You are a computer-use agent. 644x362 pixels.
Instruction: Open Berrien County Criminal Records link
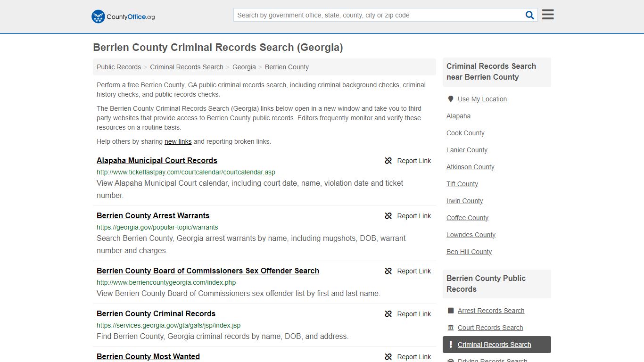(156, 313)
